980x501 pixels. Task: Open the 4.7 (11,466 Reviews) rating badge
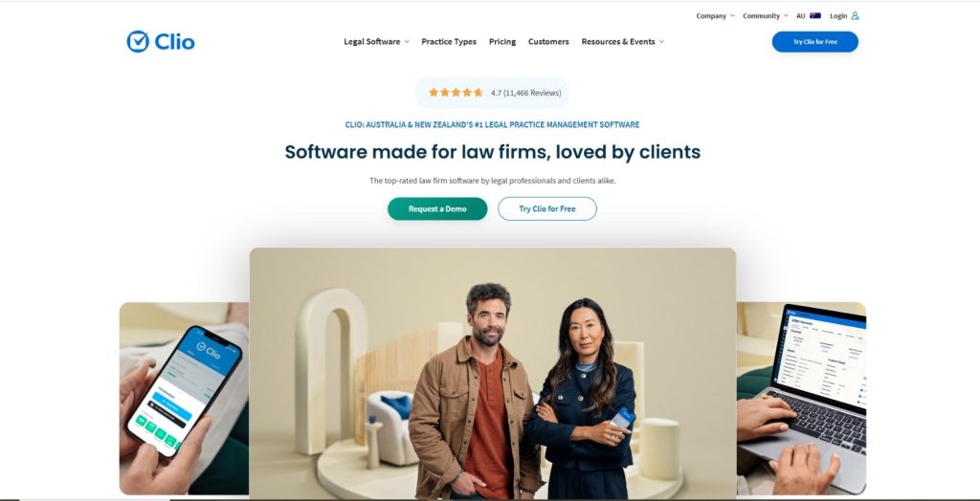(x=492, y=93)
